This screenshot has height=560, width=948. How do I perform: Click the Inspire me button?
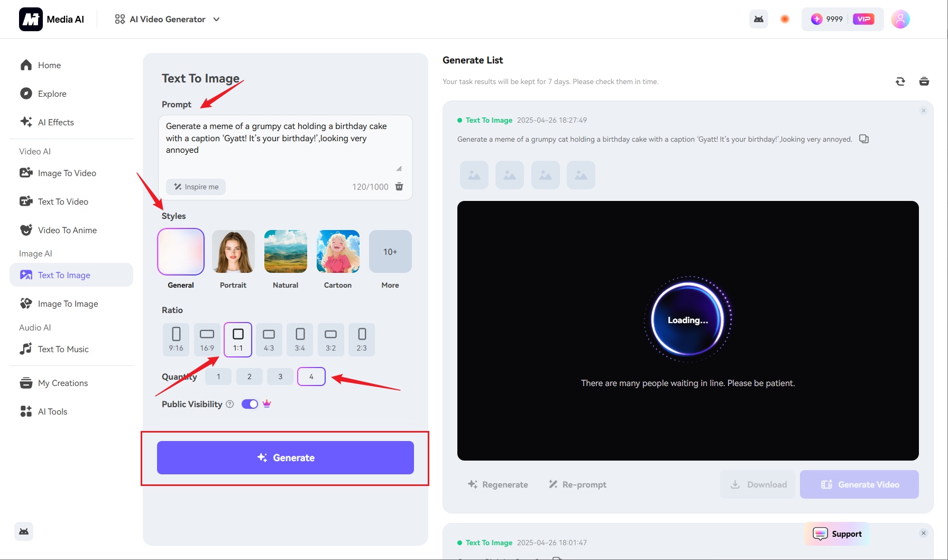click(x=196, y=187)
